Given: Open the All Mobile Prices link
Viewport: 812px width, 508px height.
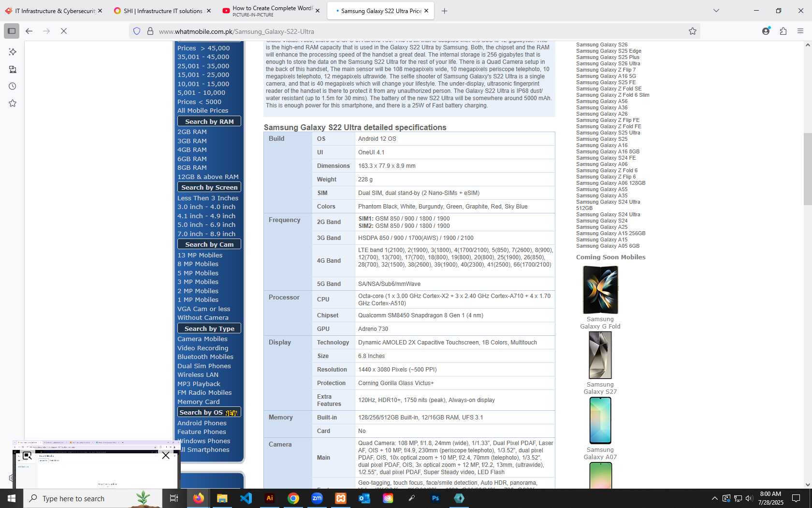Looking at the screenshot, I should click(203, 110).
